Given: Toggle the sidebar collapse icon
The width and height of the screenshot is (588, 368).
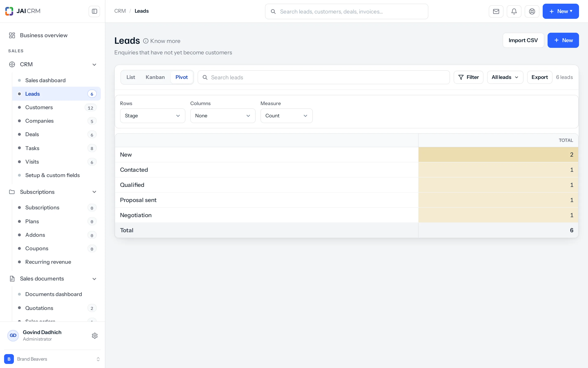Looking at the screenshot, I should (94, 11).
